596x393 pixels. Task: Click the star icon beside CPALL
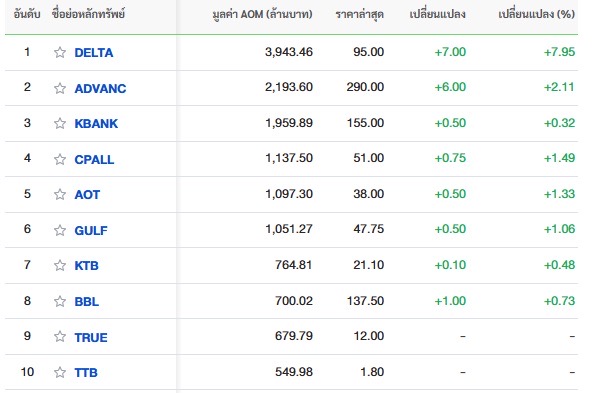(60, 159)
